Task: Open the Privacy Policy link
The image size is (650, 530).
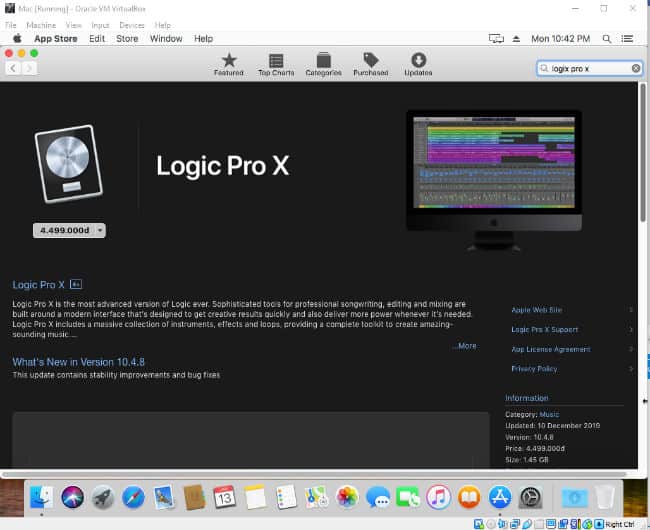Action: click(x=534, y=369)
